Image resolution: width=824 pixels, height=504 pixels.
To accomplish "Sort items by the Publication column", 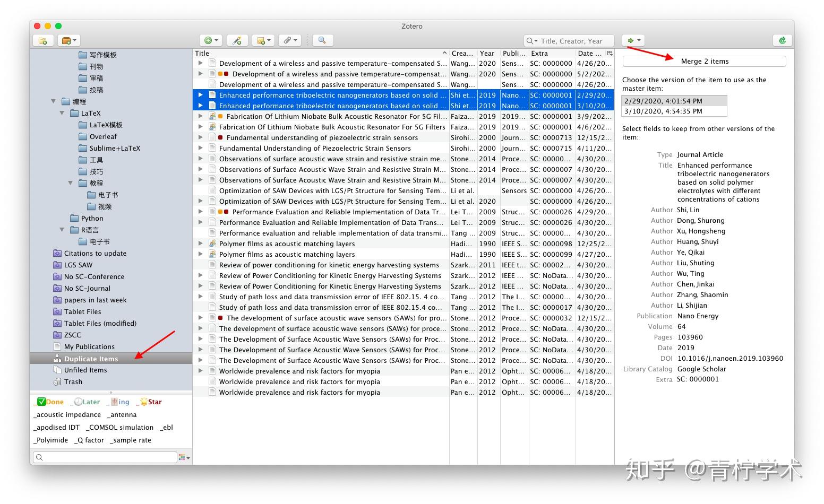I will pyautogui.click(x=514, y=53).
